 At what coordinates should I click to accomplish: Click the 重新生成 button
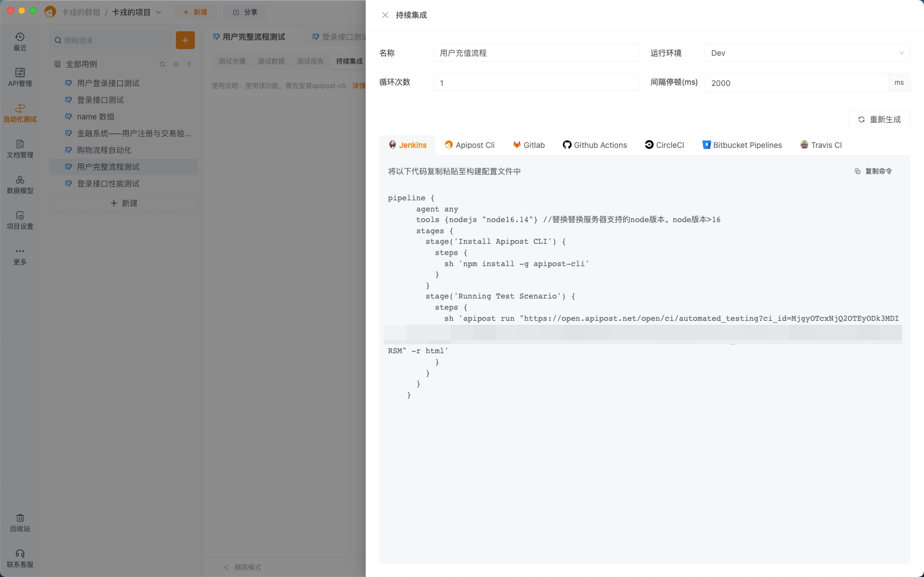[879, 119]
